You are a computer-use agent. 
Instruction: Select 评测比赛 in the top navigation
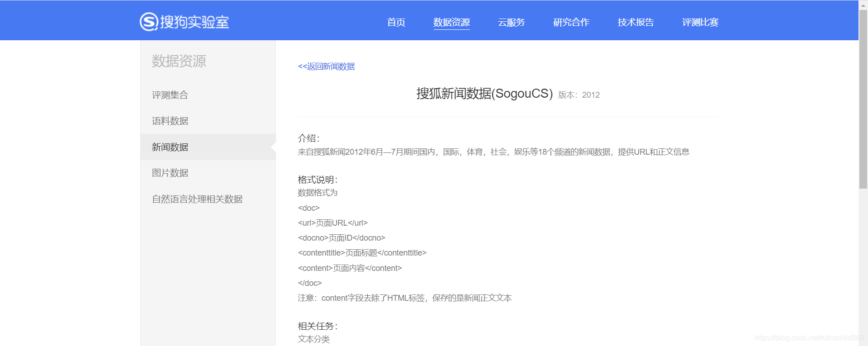click(700, 22)
